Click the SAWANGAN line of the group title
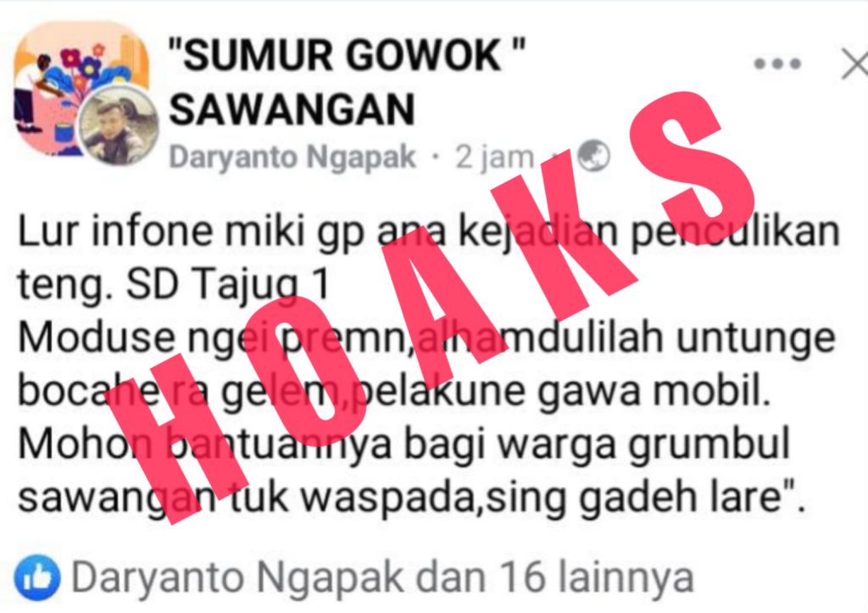Viewport: 868px width, 613px height. (292, 109)
